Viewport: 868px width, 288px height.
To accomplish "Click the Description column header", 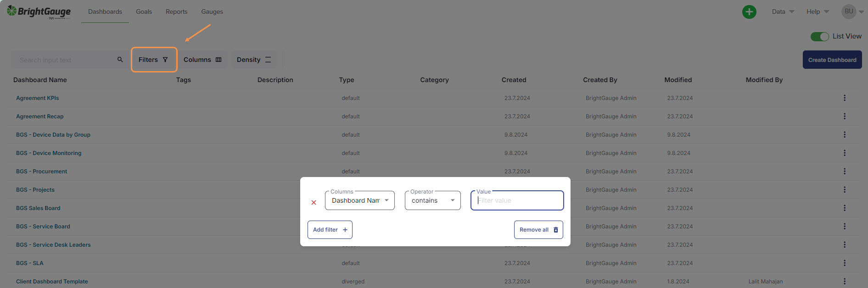I will coord(275,80).
